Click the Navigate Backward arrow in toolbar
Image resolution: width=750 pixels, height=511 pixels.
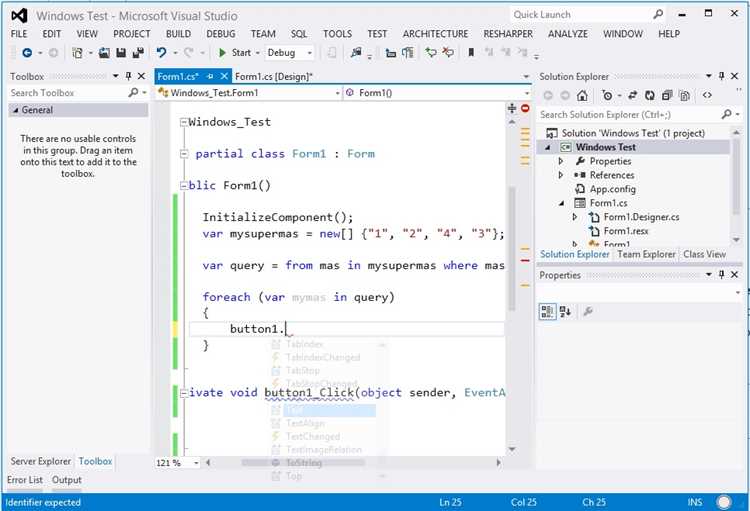pos(27,53)
